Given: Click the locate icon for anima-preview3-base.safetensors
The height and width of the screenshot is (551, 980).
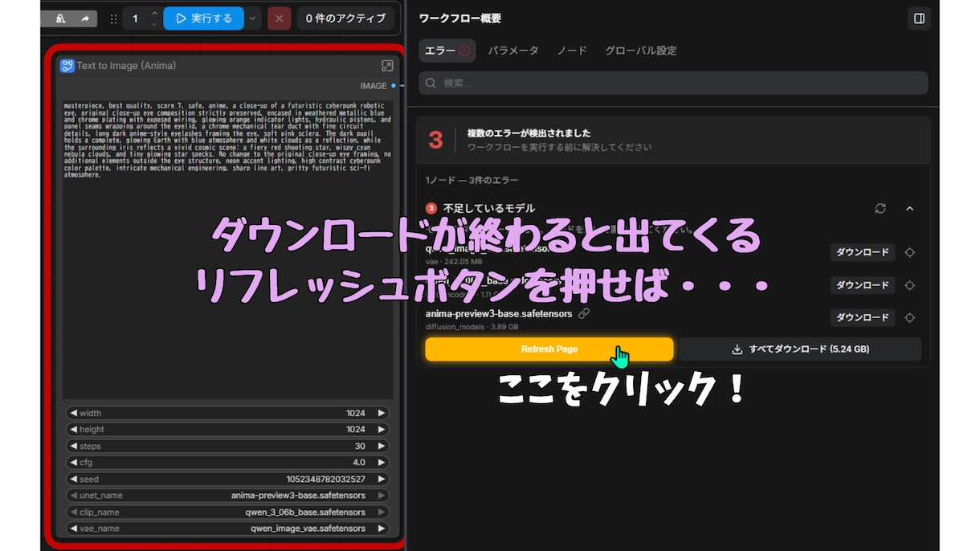Looking at the screenshot, I should tap(909, 317).
